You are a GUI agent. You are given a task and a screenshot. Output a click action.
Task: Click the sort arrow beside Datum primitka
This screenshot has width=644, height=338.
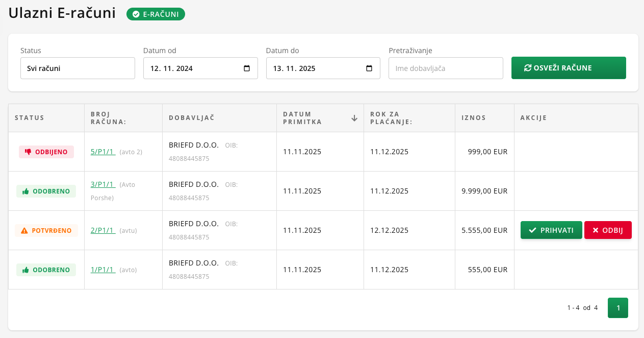354,118
